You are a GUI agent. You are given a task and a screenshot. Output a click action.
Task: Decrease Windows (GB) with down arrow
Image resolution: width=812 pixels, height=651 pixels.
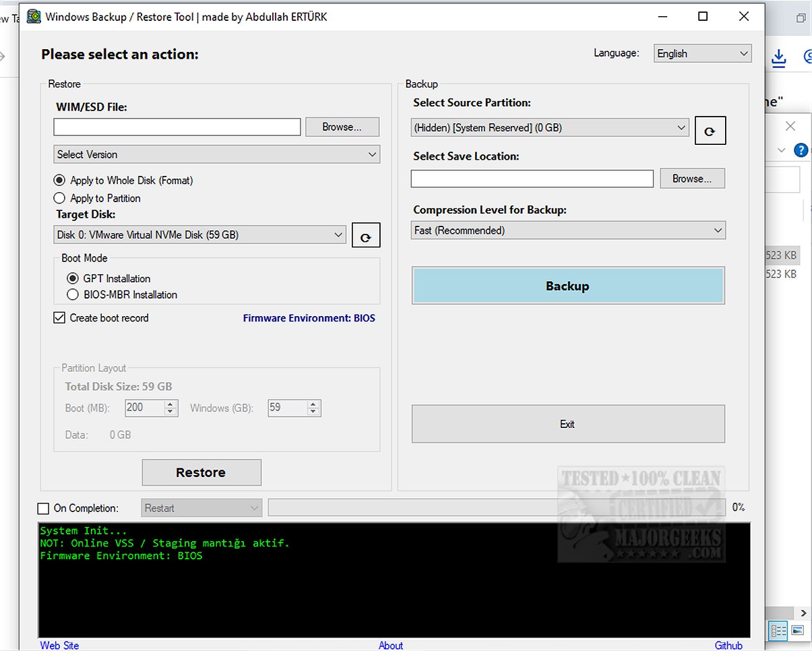coord(313,412)
